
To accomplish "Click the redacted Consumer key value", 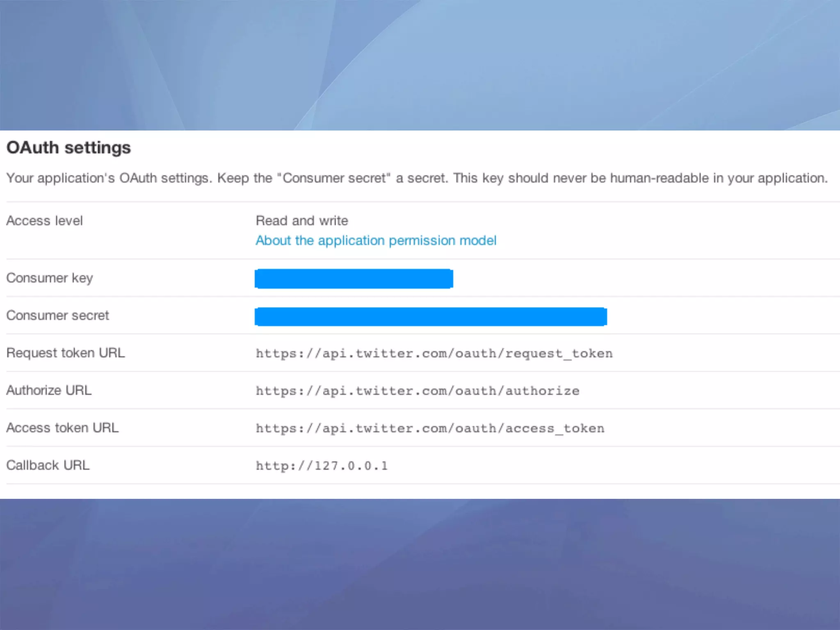I will click(354, 279).
